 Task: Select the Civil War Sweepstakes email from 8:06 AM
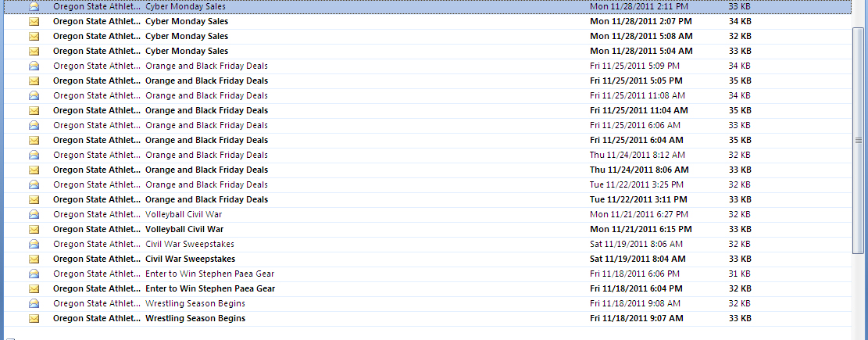click(190, 244)
